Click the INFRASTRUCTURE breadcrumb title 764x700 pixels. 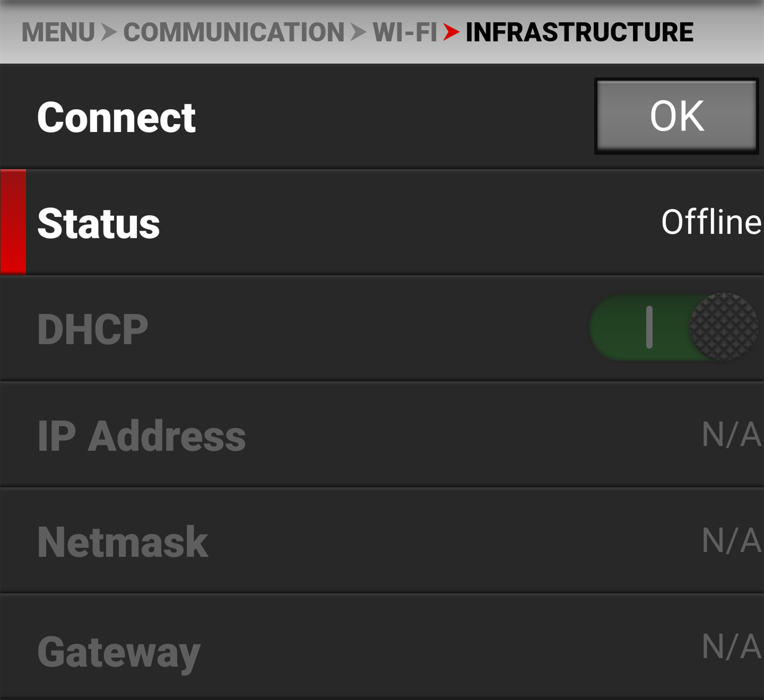579,32
